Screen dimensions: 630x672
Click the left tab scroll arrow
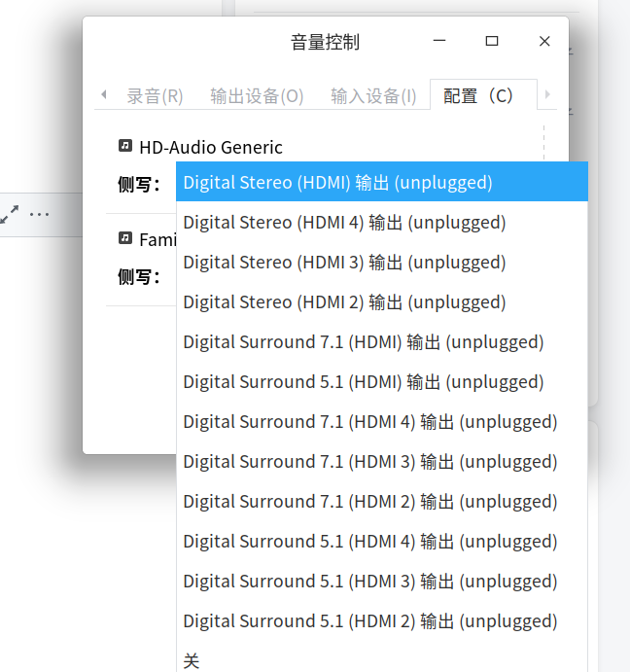(104, 94)
